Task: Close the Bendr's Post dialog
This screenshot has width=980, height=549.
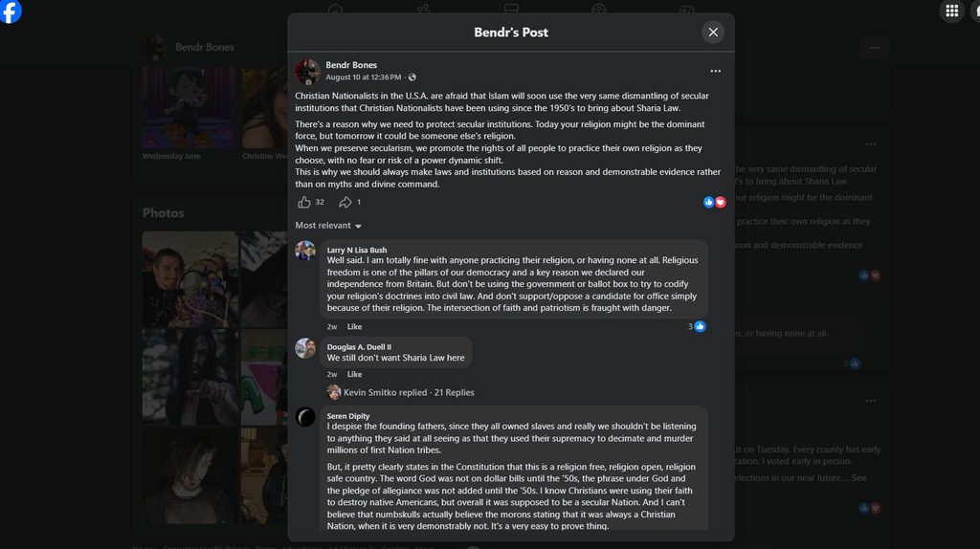Action: tap(713, 32)
